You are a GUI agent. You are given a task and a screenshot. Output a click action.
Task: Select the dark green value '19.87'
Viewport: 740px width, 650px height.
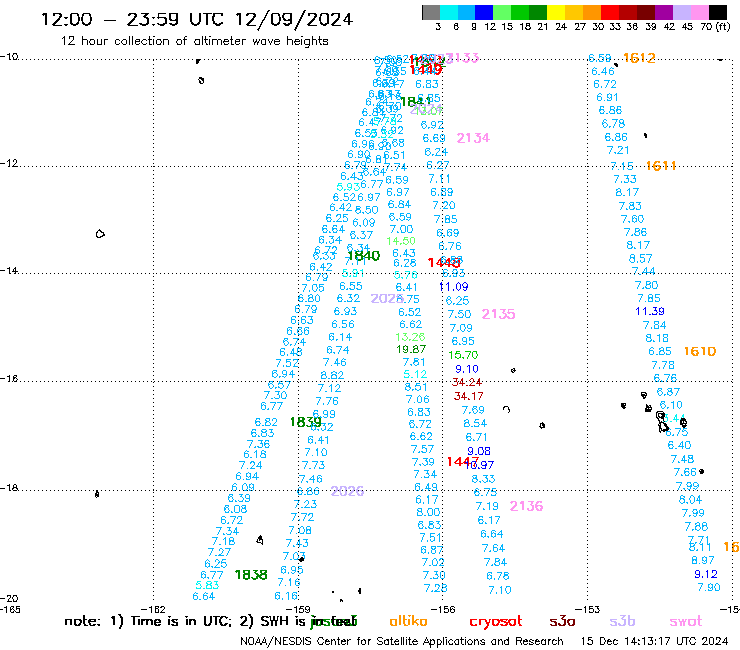point(411,349)
